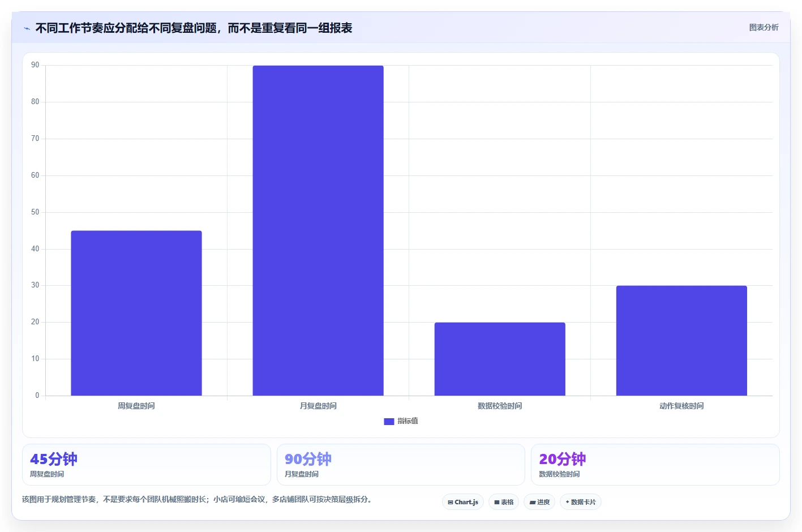Image resolution: width=802 pixels, height=532 pixels.
Task: Click the pulse icon before the chart title
Action: pos(27,28)
